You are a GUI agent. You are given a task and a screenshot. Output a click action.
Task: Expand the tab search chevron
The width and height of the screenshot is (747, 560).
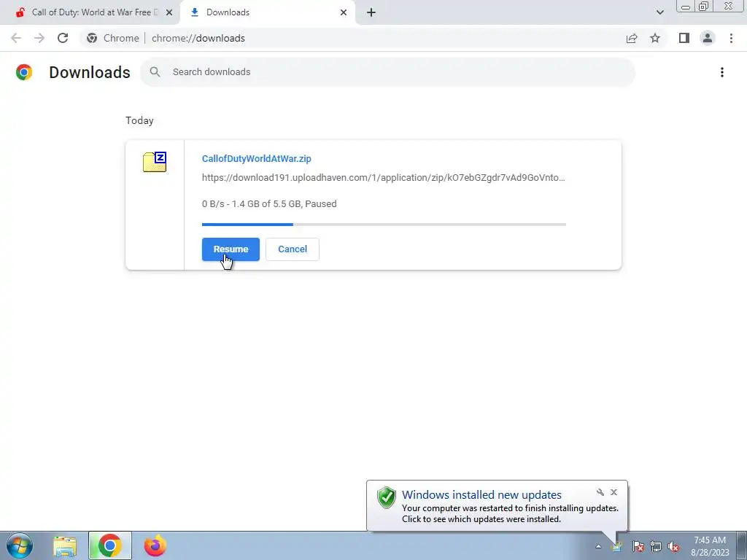click(x=659, y=12)
